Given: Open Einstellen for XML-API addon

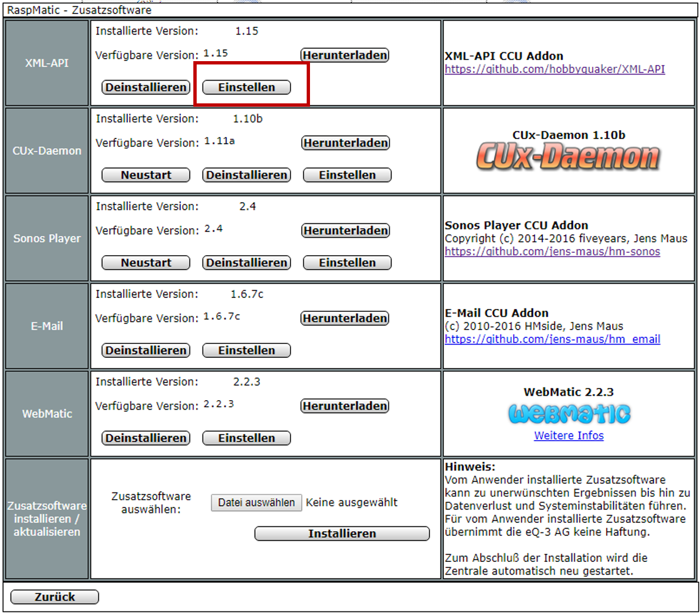Looking at the screenshot, I should tap(246, 87).
